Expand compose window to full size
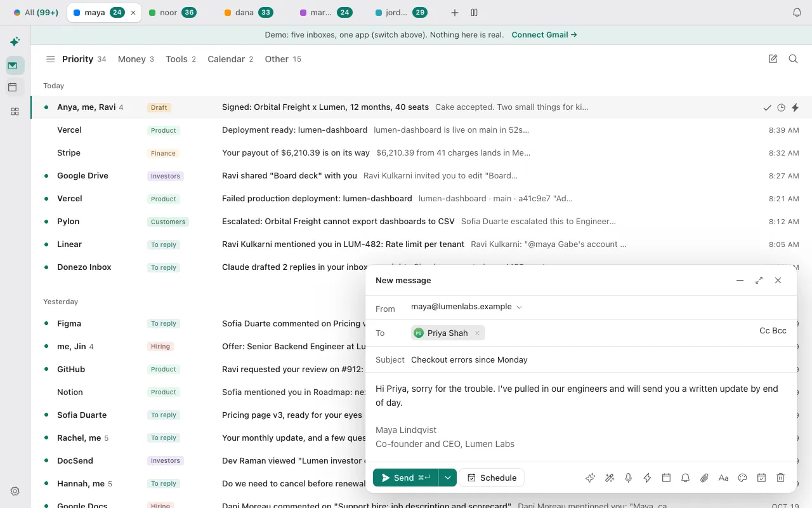Screen dimensions: 812x508 click(x=759, y=280)
